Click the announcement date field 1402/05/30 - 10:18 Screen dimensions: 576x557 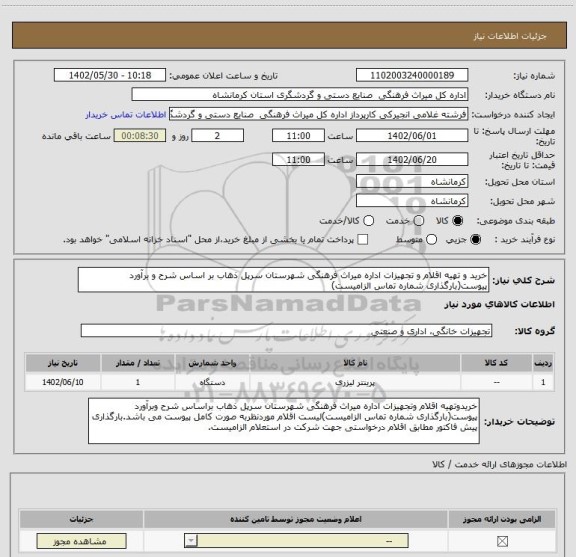tap(110, 75)
